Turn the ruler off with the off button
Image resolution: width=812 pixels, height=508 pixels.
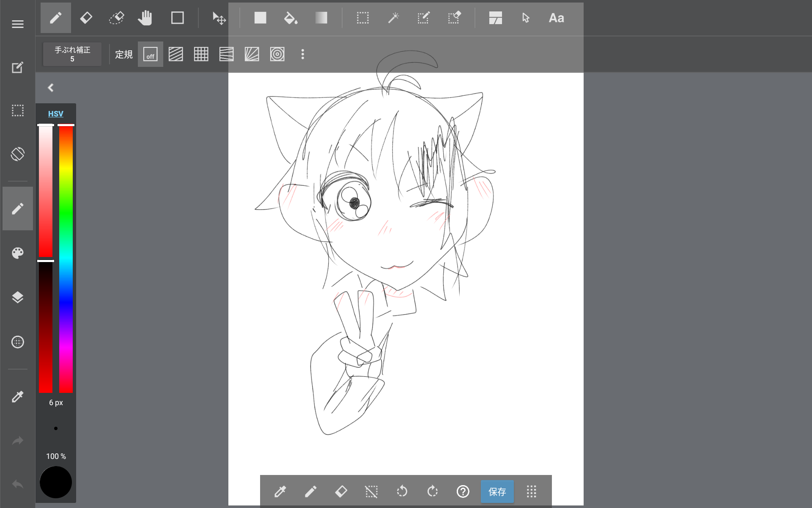click(x=150, y=54)
